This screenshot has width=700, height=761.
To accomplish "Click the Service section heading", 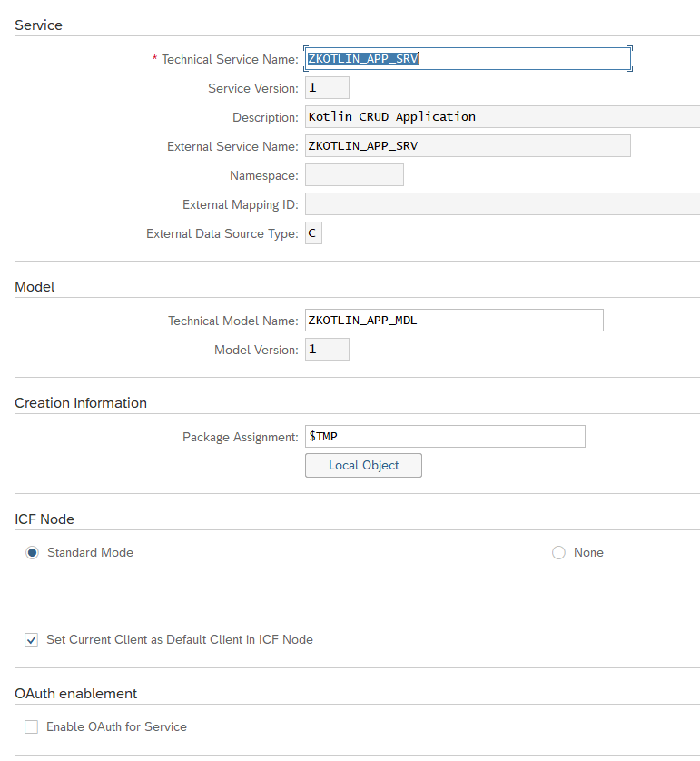I will pos(39,25).
